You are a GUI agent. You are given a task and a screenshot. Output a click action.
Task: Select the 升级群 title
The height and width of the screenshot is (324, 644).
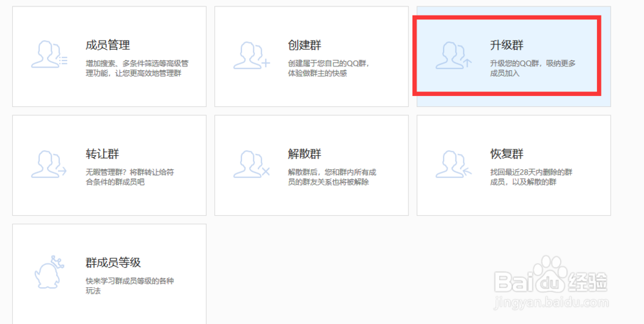507,45
